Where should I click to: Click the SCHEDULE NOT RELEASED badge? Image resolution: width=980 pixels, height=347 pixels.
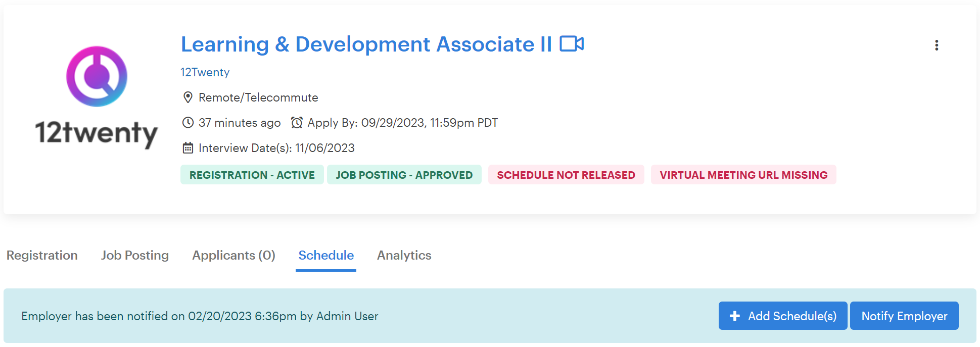coord(566,175)
